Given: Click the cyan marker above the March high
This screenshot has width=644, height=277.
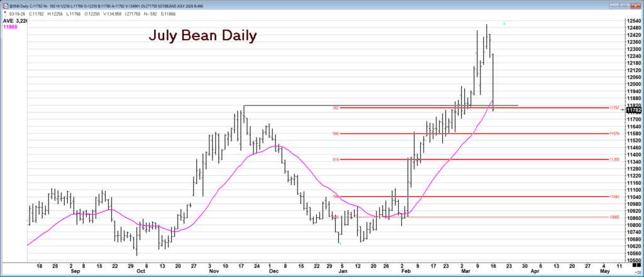Looking at the screenshot, I should (x=504, y=23).
